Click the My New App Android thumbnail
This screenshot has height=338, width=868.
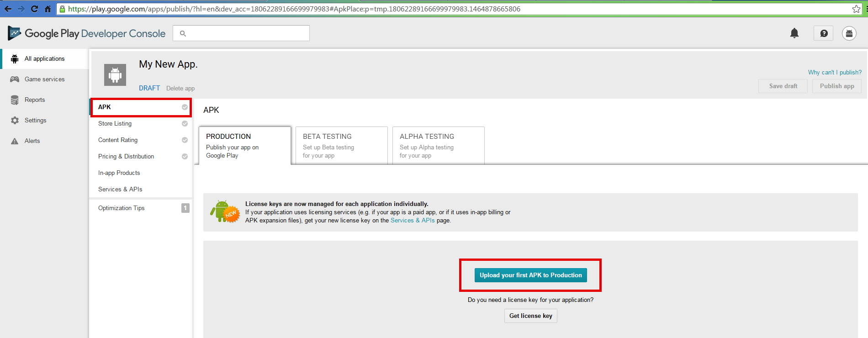point(115,75)
